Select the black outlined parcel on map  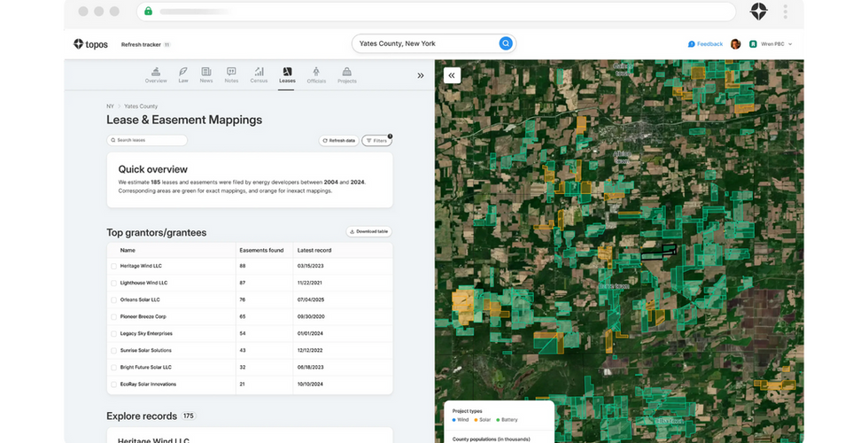(659, 253)
